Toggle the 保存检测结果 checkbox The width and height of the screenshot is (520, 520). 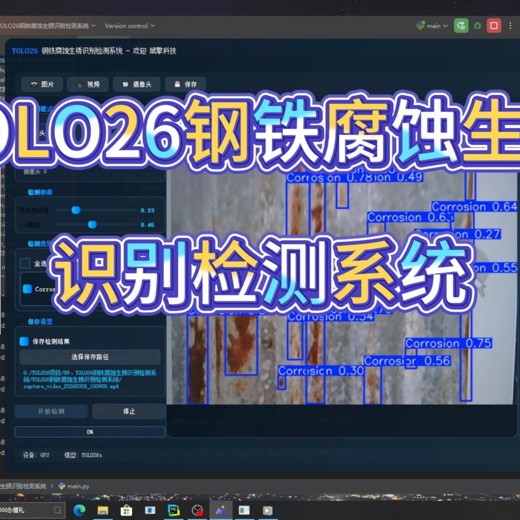click(24, 341)
